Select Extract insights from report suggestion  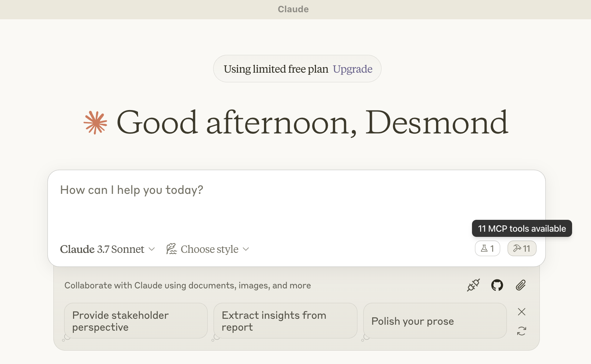[x=285, y=321]
